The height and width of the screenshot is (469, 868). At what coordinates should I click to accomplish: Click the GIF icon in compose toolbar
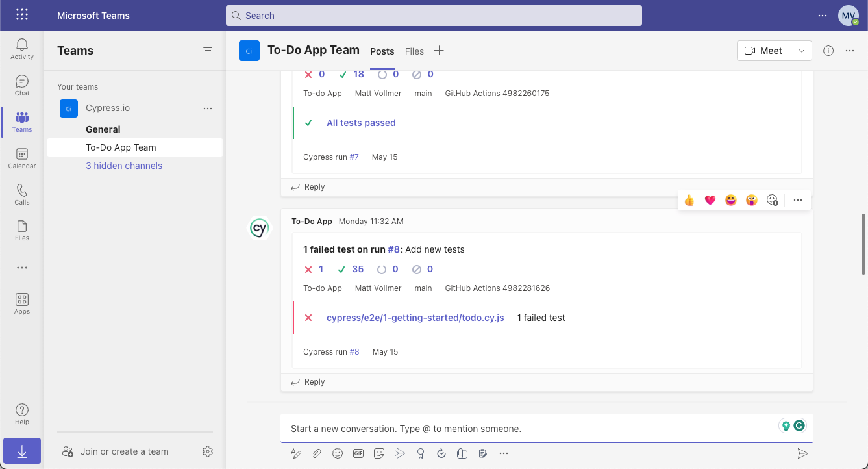tap(358, 453)
